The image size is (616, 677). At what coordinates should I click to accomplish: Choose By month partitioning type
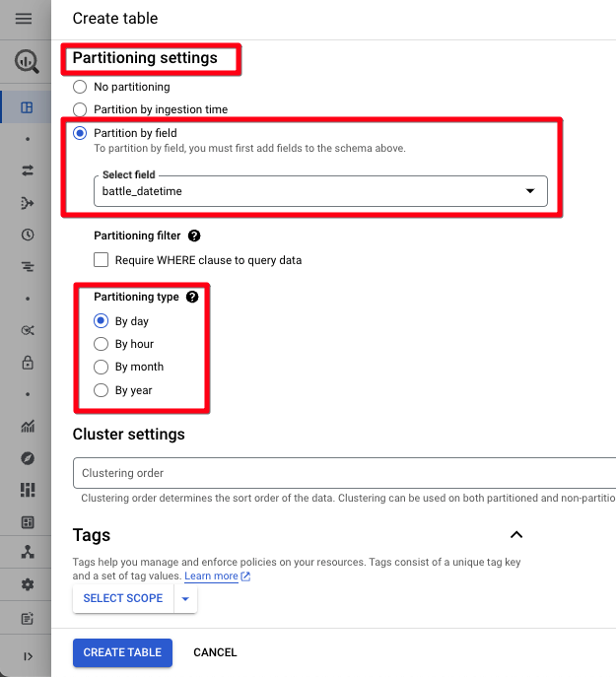(x=102, y=367)
